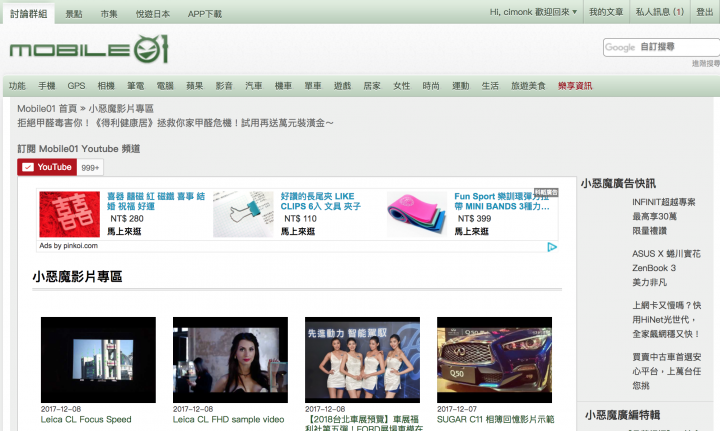Click the 2018台北車展預覽 video title

(364, 424)
